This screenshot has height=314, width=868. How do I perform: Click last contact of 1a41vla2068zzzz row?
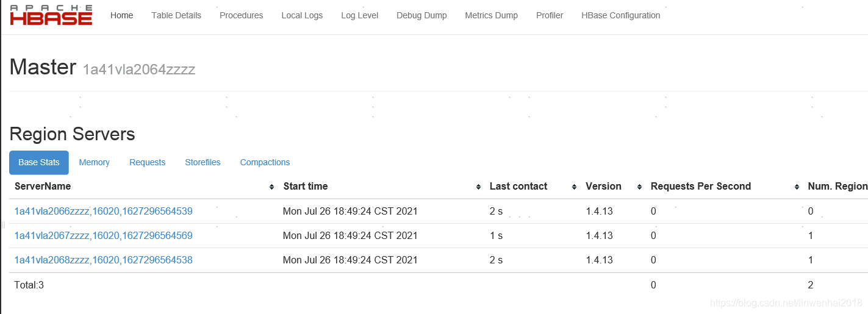(496, 260)
